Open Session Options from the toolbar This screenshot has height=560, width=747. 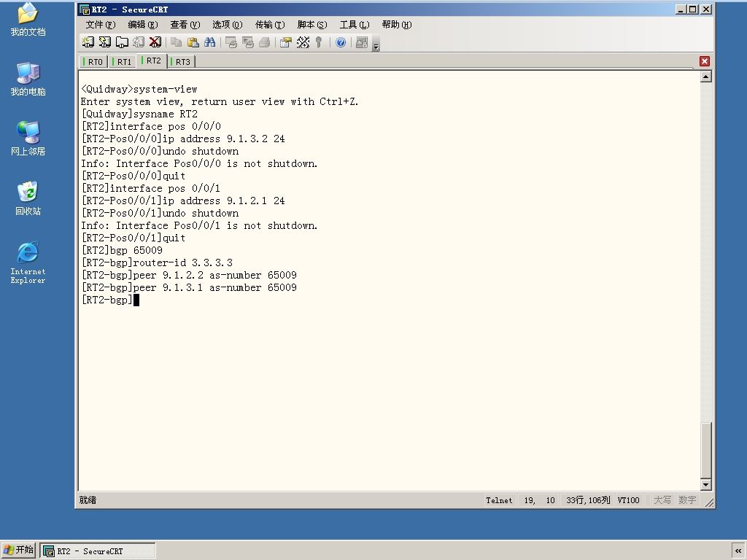pos(286,42)
